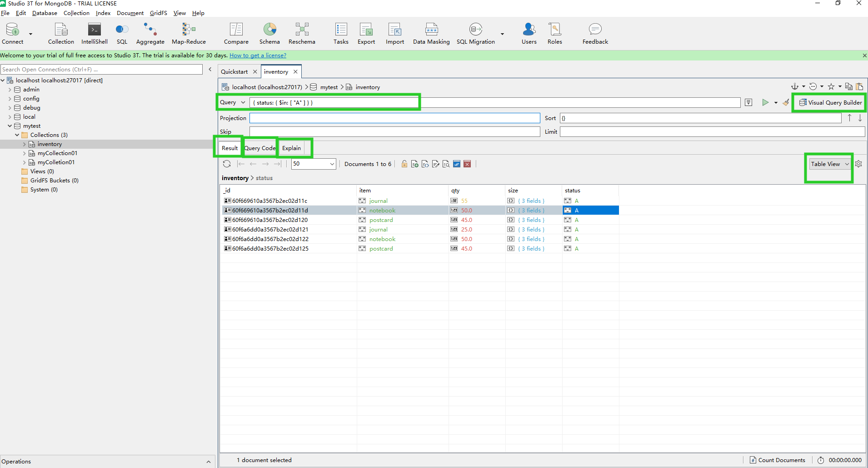
Task: Run the query with the green play button
Action: pyautogui.click(x=765, y=102)
